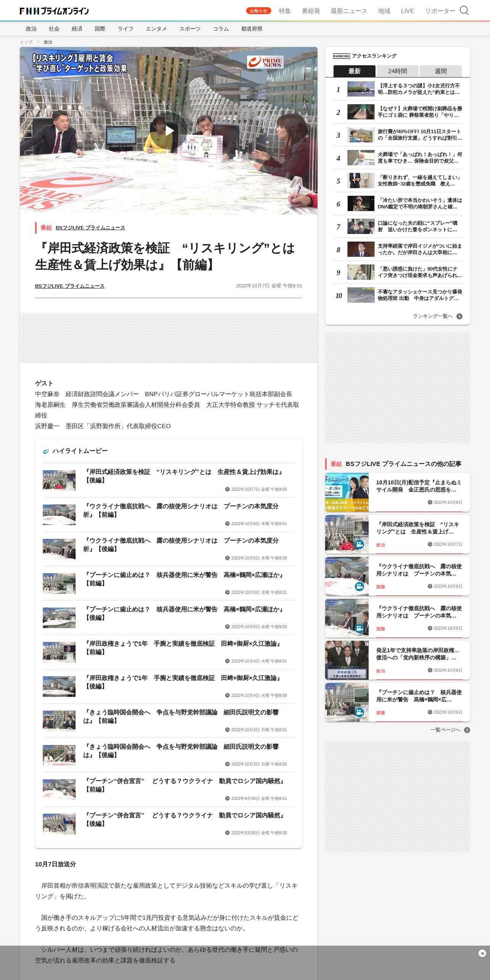Open リポーター in the top menu
This screenshot has width=490, height=980.
[440, 11]
